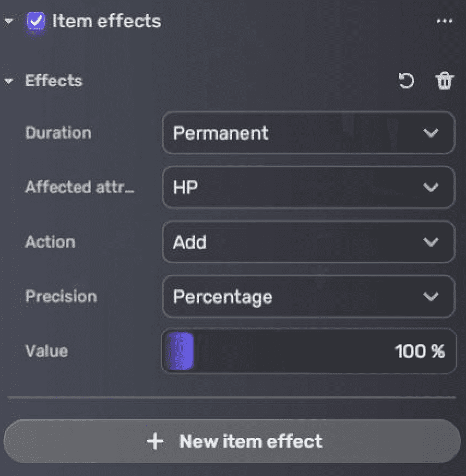Click the 100 % value field
Image resolution: width=466 pixels, height=476 pixels.
pos(420,352)
